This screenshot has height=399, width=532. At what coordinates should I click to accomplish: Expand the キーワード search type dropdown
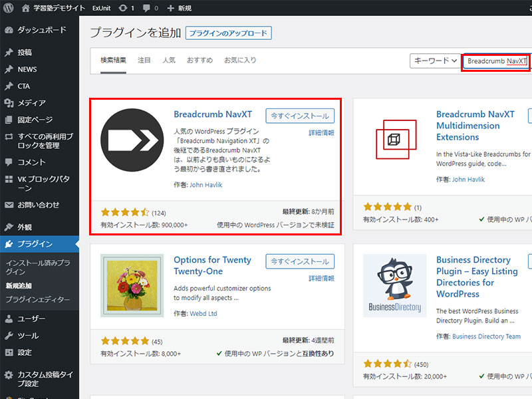point(436,61)
